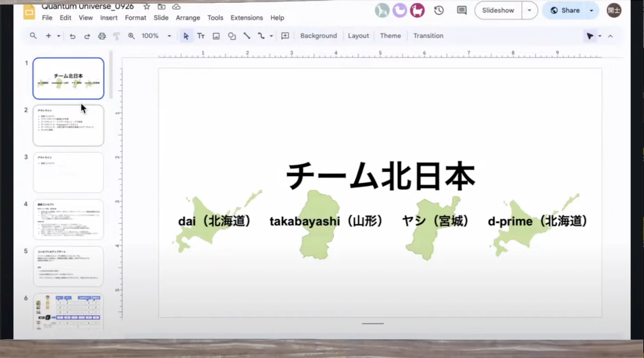The image size is (644, 358).
Task: Select the Shape insertion tool
Action: pyautogui.click(x=231, y=36)
